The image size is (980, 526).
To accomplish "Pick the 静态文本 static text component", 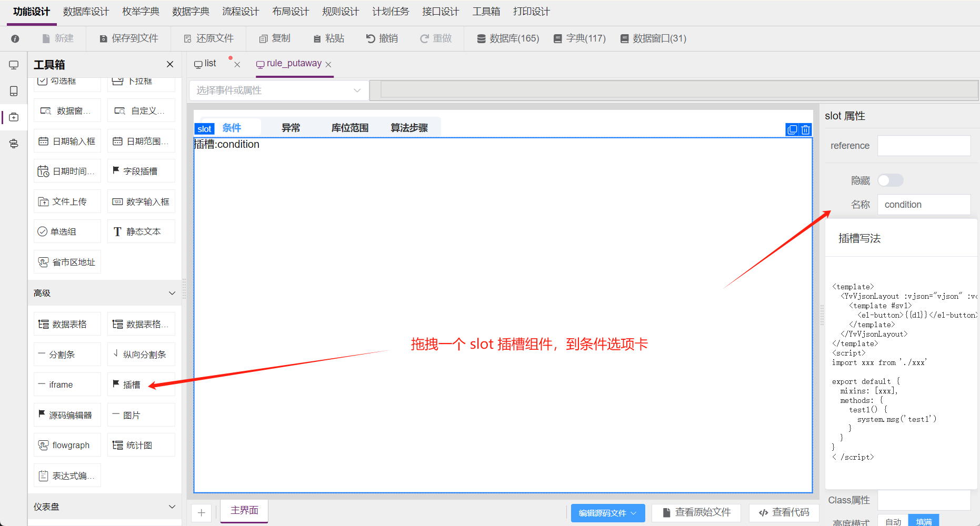I will tap(141, 231).
